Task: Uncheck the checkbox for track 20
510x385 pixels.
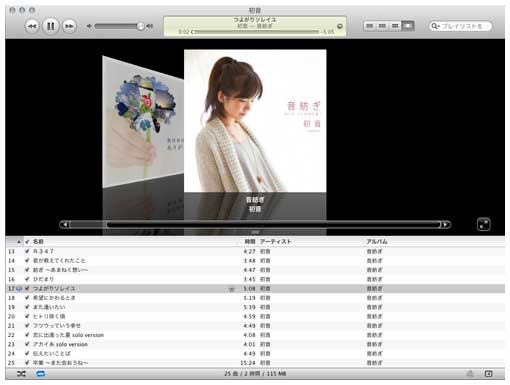Action: pyautogui.click(x=27, y=316)
